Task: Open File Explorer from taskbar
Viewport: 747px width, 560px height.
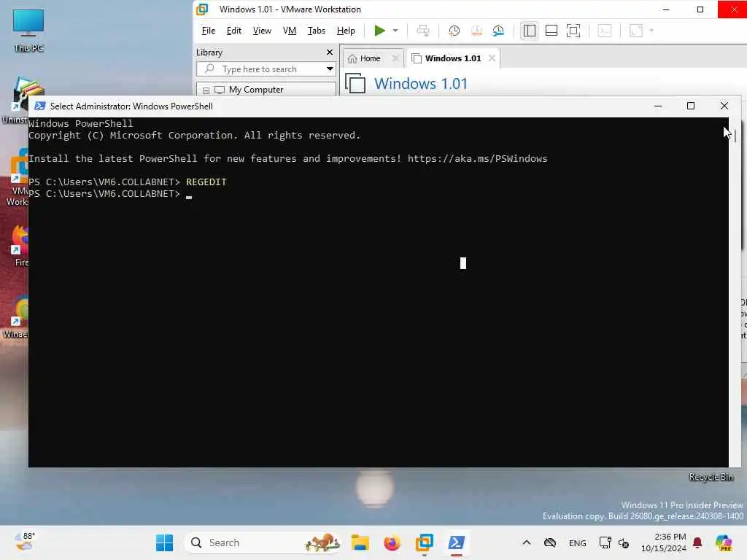Action: (360, 542)
